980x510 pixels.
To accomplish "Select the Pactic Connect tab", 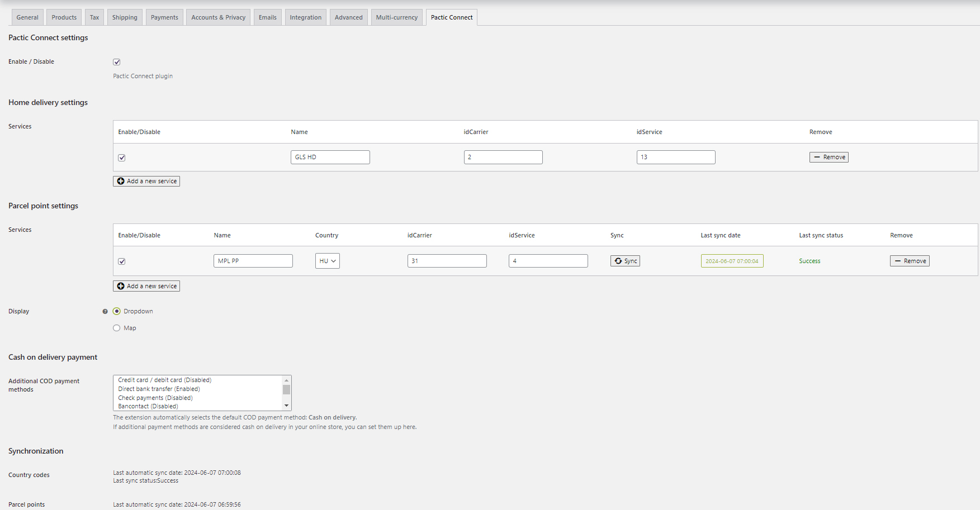I will [452, 17].
